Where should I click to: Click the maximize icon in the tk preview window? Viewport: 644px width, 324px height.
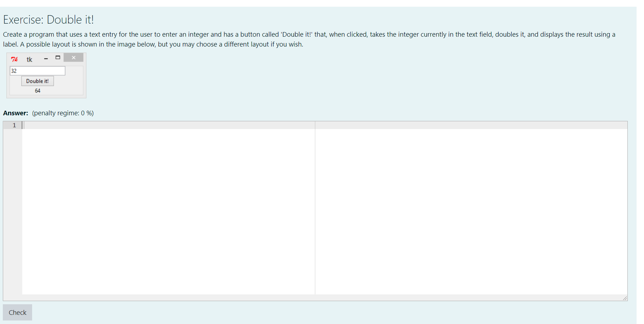pyautogui.click(x=58, y=57)
